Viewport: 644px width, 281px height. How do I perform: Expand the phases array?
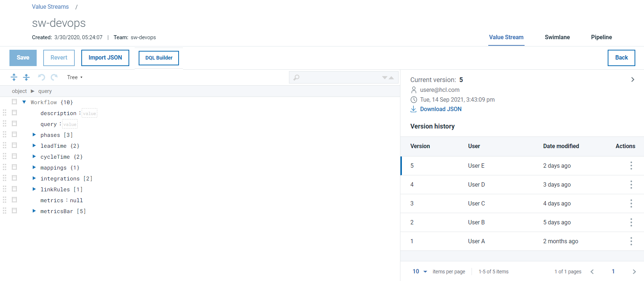tap(34, 135)
